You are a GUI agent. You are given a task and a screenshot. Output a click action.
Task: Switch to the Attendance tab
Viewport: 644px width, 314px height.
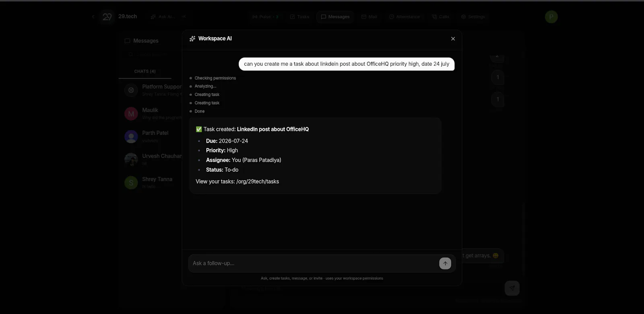tap(405, 17)
